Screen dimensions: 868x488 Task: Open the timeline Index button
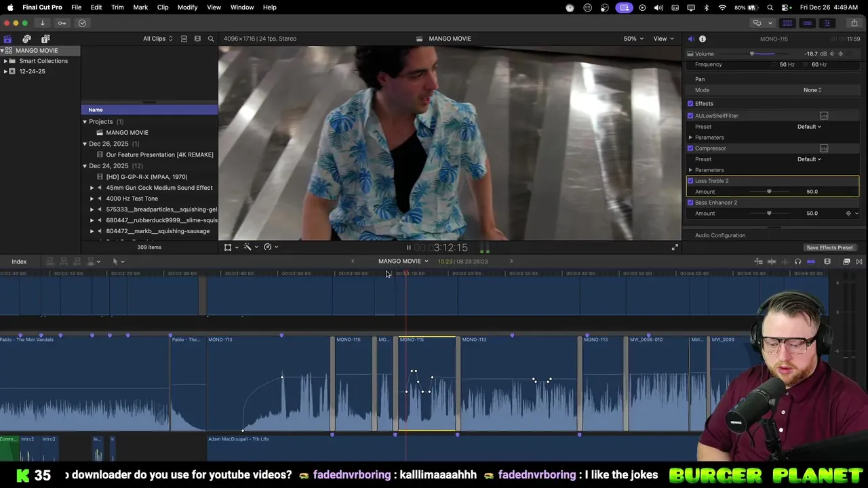(19, 262)
